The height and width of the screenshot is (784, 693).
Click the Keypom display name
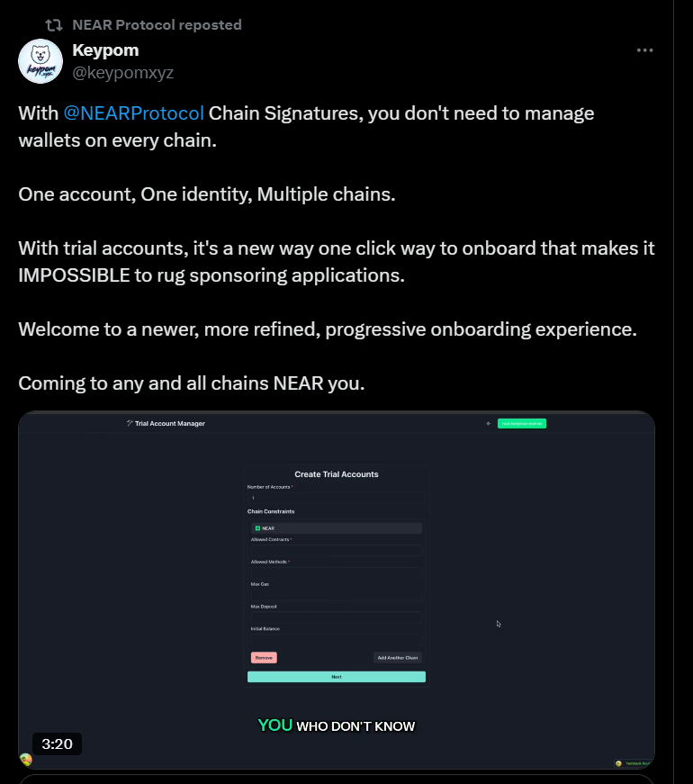pyautogui.click(x=105, y=50)
